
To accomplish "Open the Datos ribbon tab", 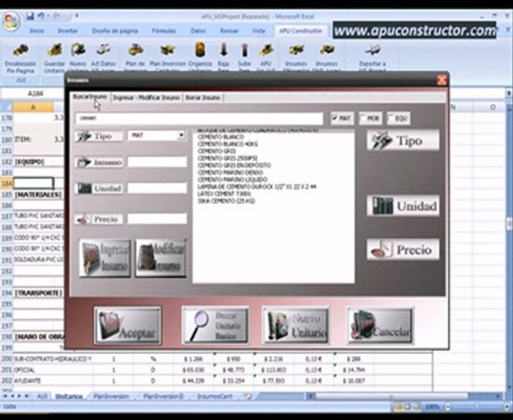I will point(198,31).
